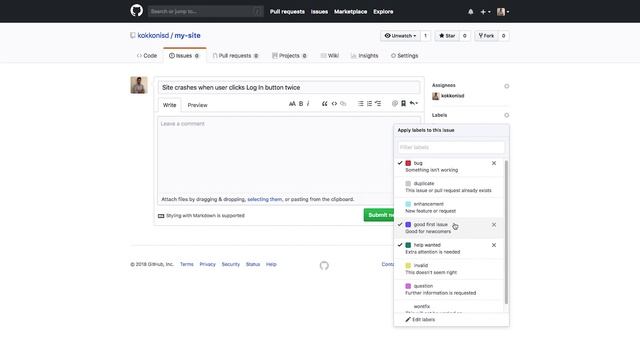
Task: Click the label list scrollbar
Action: [x=507, y=232]
